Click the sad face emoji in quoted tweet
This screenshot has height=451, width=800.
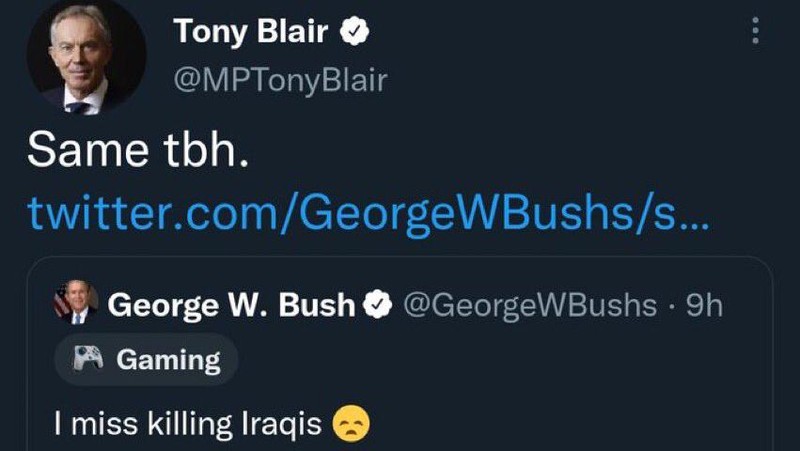[x=350, y=423]
